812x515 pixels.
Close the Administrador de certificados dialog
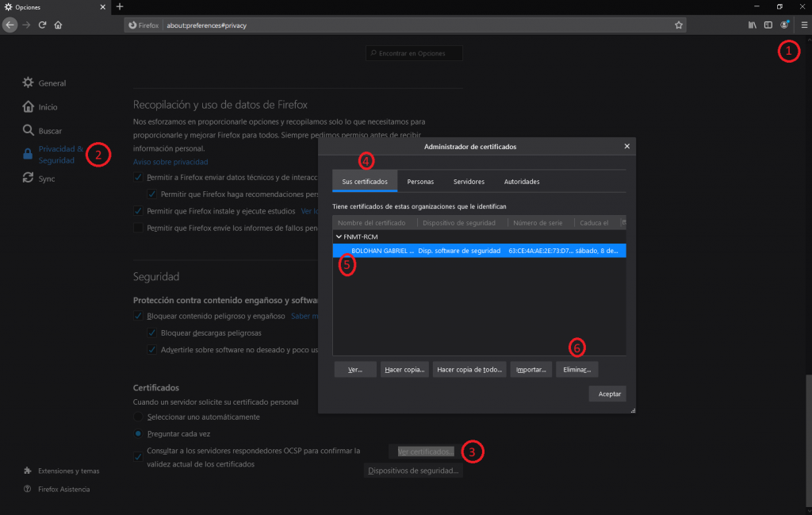click(626, 146)
